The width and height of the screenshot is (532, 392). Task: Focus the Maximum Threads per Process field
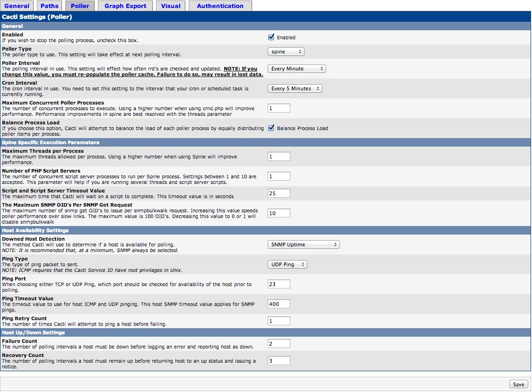pyautogui.click(x=279, y=157)
